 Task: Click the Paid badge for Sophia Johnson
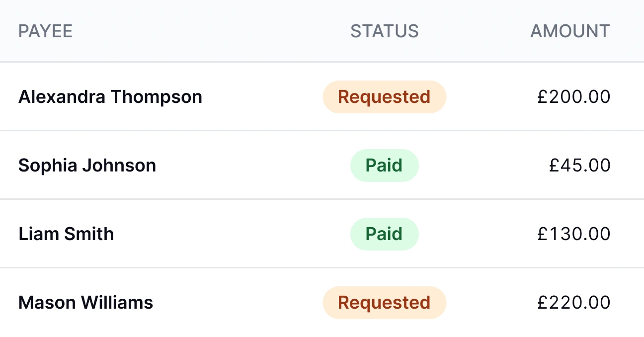(x=384, y=165)
